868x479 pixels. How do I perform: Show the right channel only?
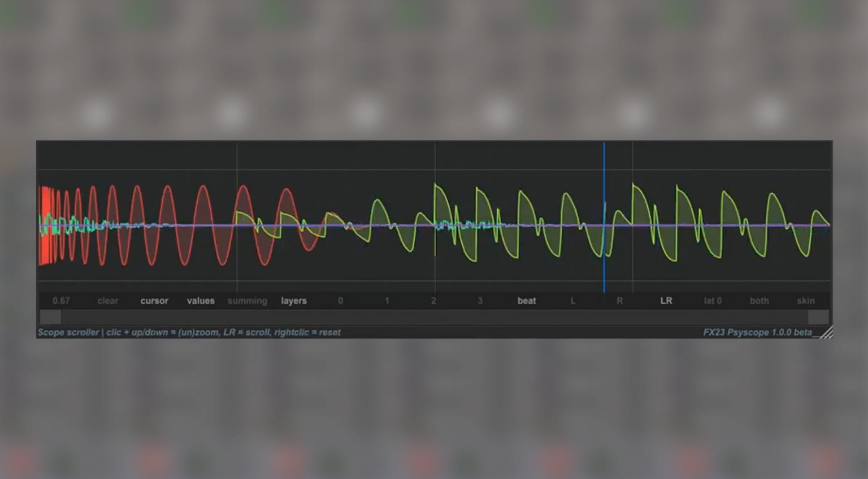pyautogui.click(x=619, y=301)
